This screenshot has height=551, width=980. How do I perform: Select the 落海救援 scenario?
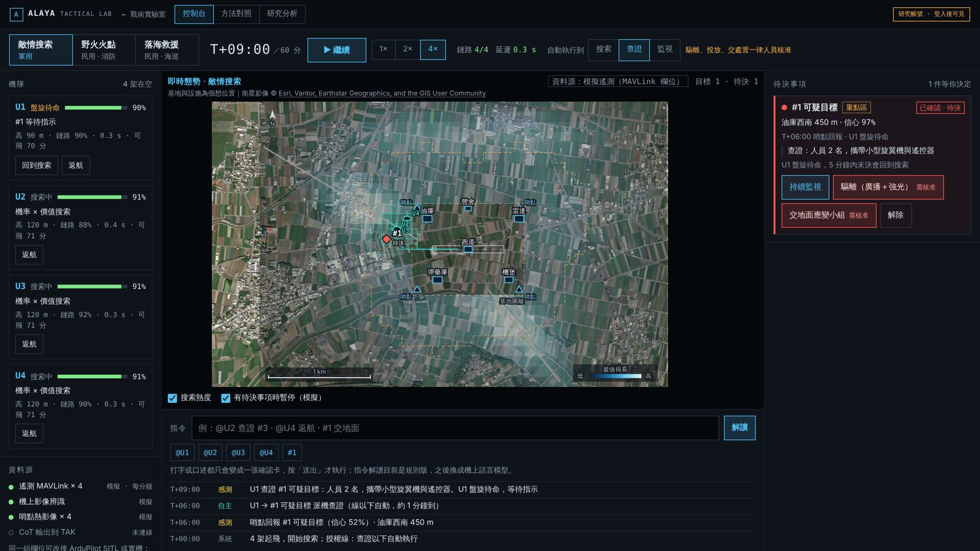tap(167, 50)
